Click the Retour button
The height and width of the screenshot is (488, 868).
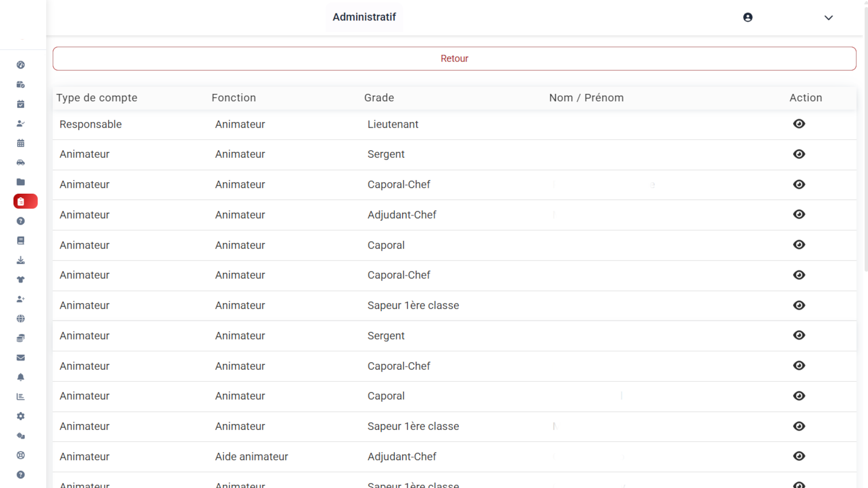coord(454,59)
